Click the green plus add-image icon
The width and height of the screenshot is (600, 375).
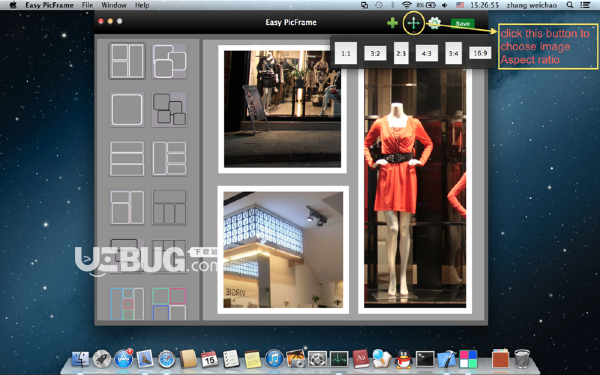pos(392,23)
